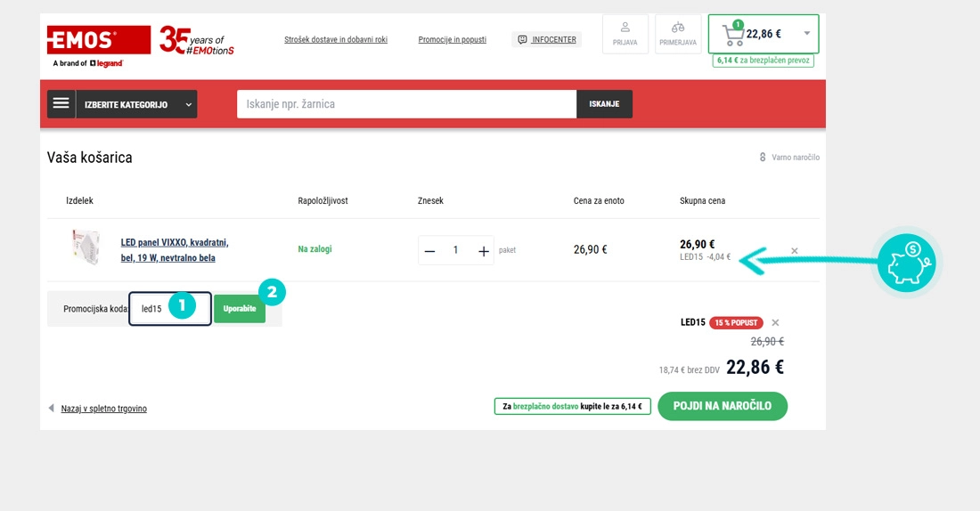Decrease quantity with minus button

tap(429, 250)
